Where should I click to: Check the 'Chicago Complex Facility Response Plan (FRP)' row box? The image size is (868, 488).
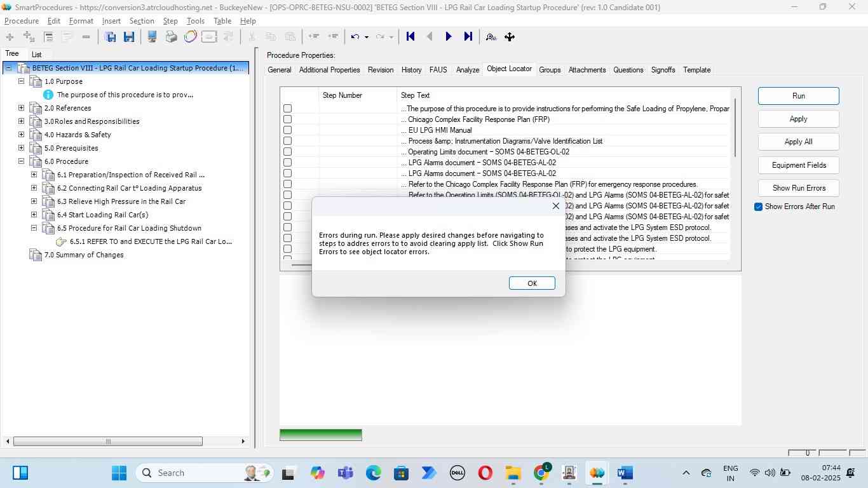coord(287,119)
